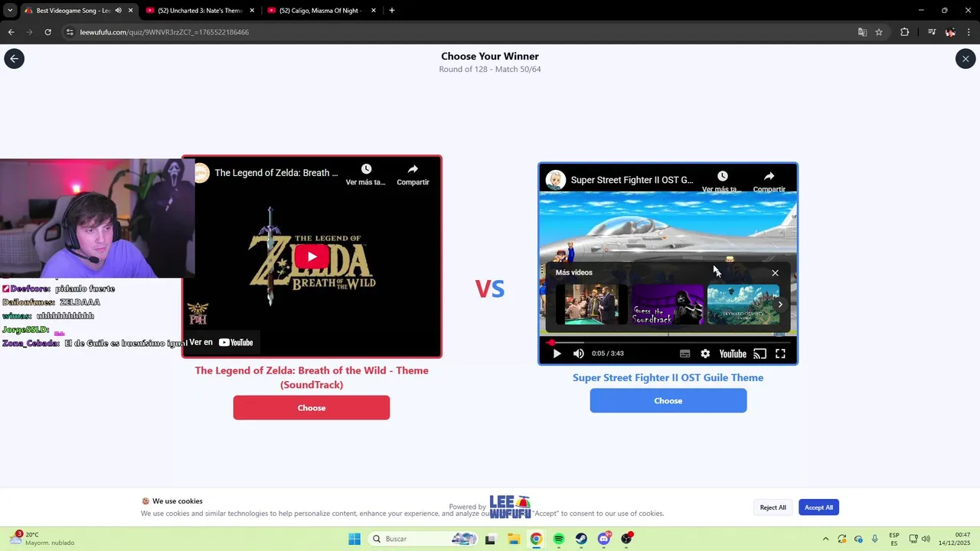Play the Zelda Breath of the Wild video
This screenshot has width=980, height=551.
(x=312, y=256)
